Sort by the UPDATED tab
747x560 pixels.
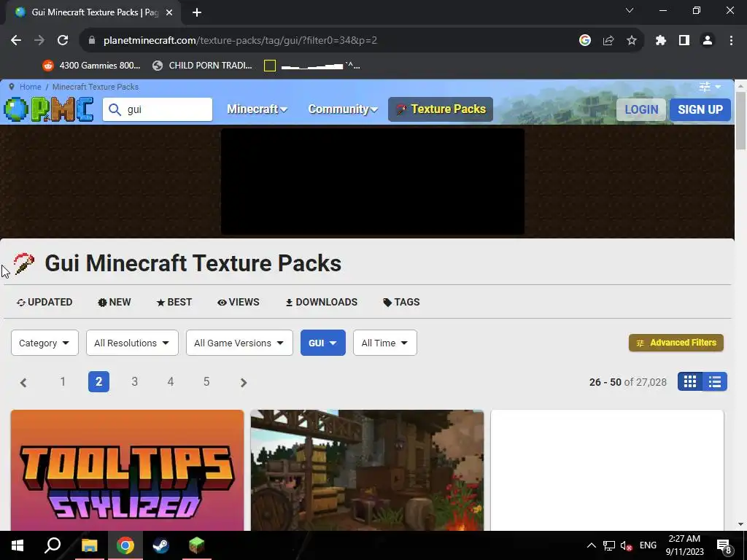coord(44,303)
